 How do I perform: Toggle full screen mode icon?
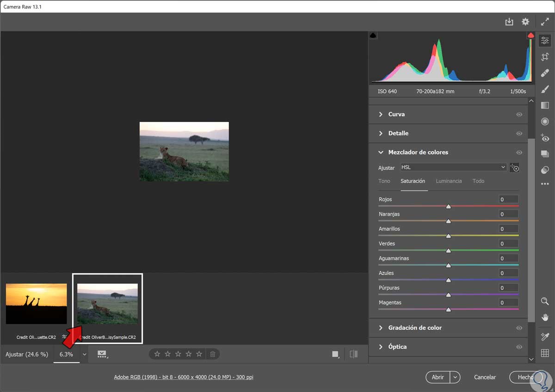coord(545,22)
